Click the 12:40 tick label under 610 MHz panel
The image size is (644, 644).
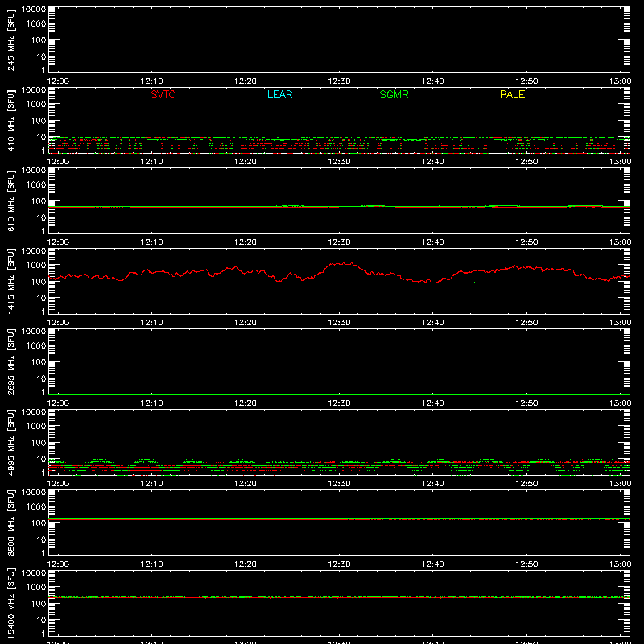(433, 242)
